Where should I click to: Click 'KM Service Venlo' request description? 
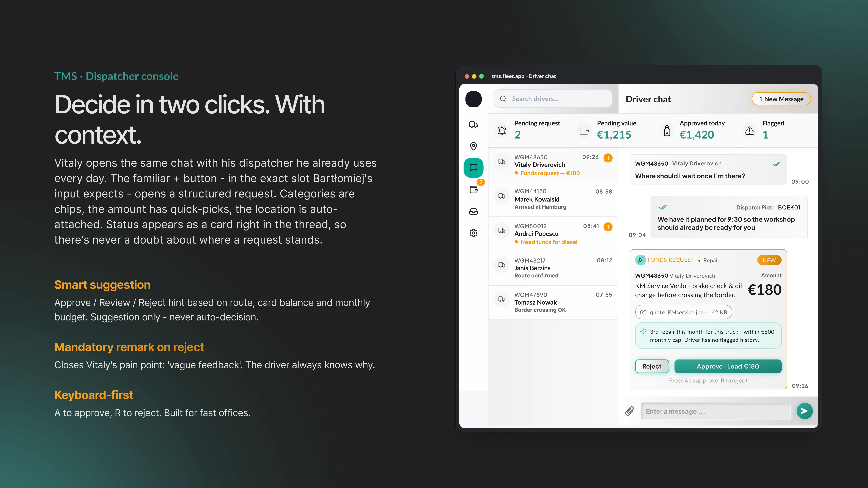click(688, 290)
